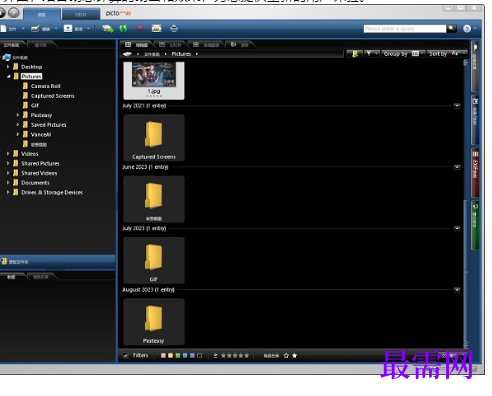This screenshot has width=492, height=396.
Task: Open the Sort by dropdown
Action: coord(447,54)
